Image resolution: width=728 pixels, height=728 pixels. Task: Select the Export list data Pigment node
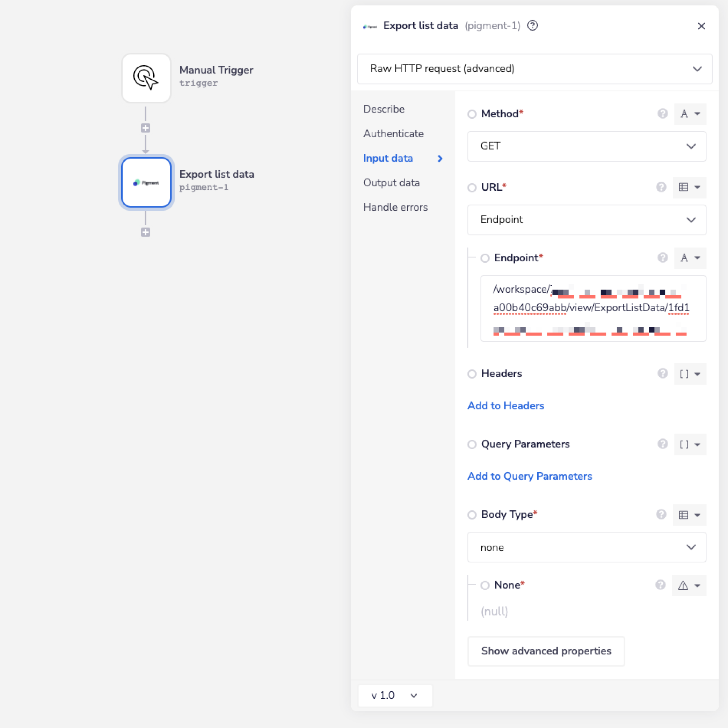(146, 182)
